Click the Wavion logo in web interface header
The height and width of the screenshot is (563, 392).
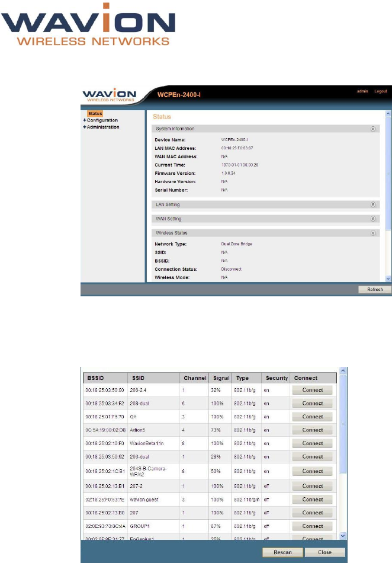(110, 95)
